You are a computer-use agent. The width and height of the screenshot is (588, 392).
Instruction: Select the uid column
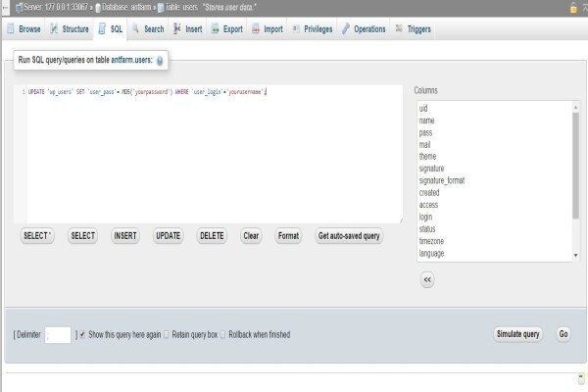pos(495,109)
